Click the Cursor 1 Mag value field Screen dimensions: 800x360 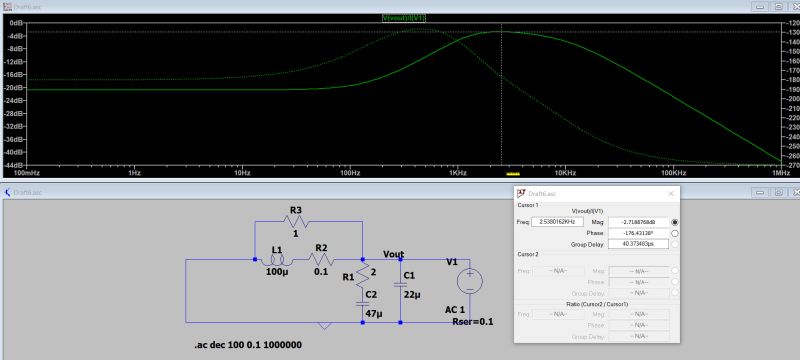[638, 222]
